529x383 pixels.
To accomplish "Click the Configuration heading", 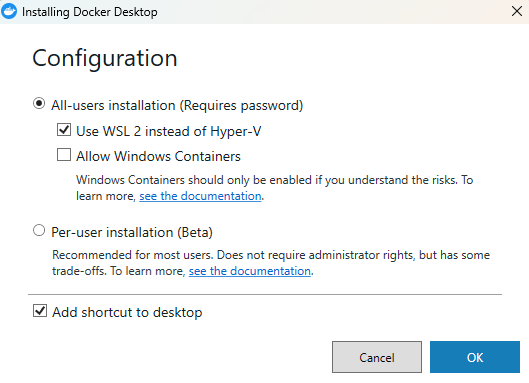I will (105, 59).
